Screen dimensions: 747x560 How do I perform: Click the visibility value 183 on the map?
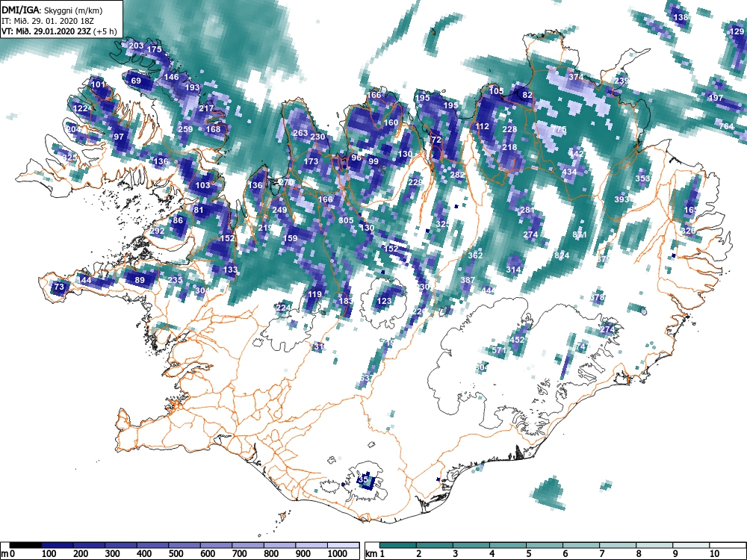pyautogui.click(x=346, y=301)
